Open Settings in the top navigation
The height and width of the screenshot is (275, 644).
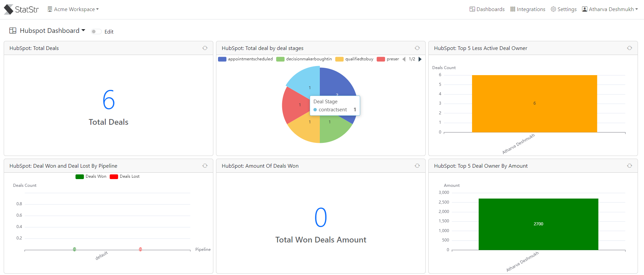(563, 9)
